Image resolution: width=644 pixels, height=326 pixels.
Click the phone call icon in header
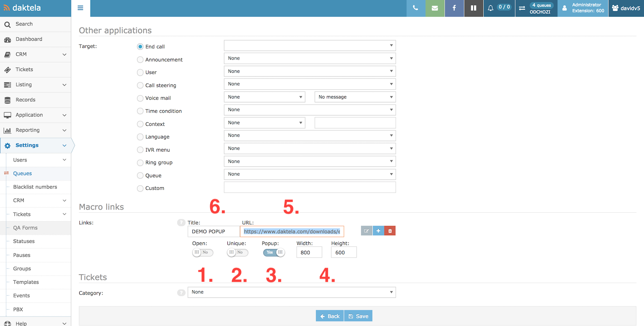coord(415,8)
